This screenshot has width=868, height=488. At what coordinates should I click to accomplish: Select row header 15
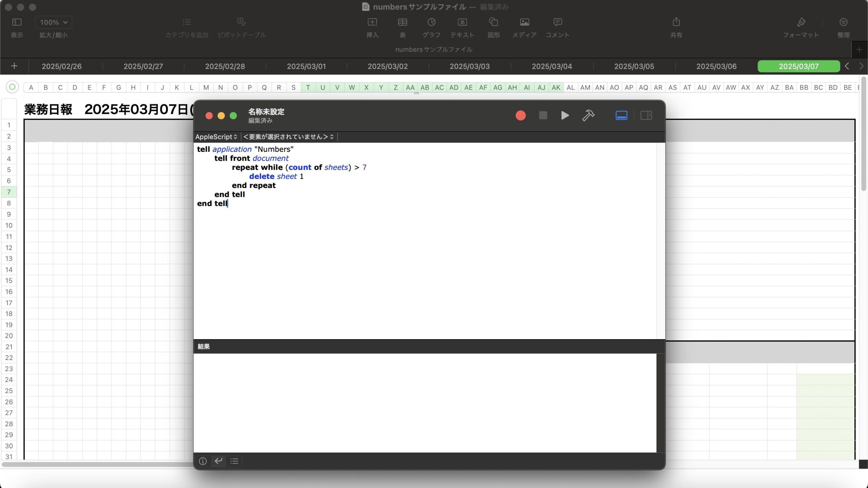[9, 281]
